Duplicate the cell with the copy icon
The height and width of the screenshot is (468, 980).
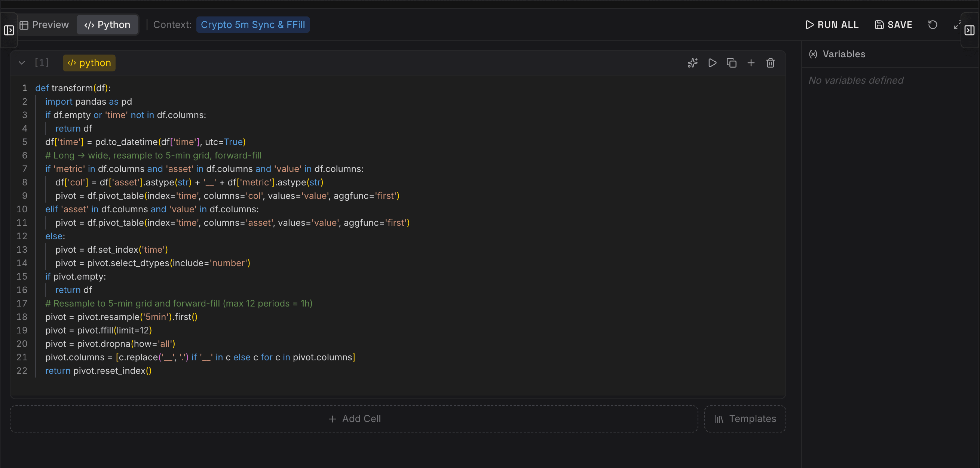click(x=732, y=63)
